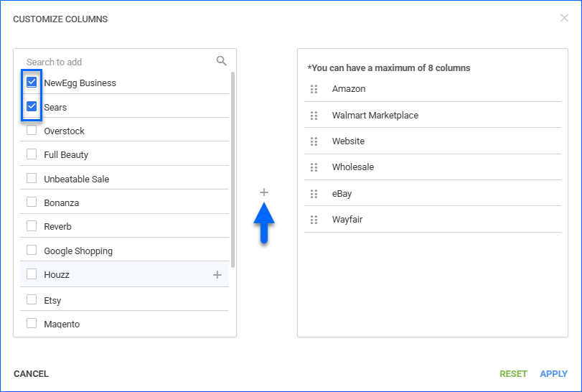Click the drag handle next to Website
Image resolution: width=582 pixels, height=392 pixels.
[314, 141]
